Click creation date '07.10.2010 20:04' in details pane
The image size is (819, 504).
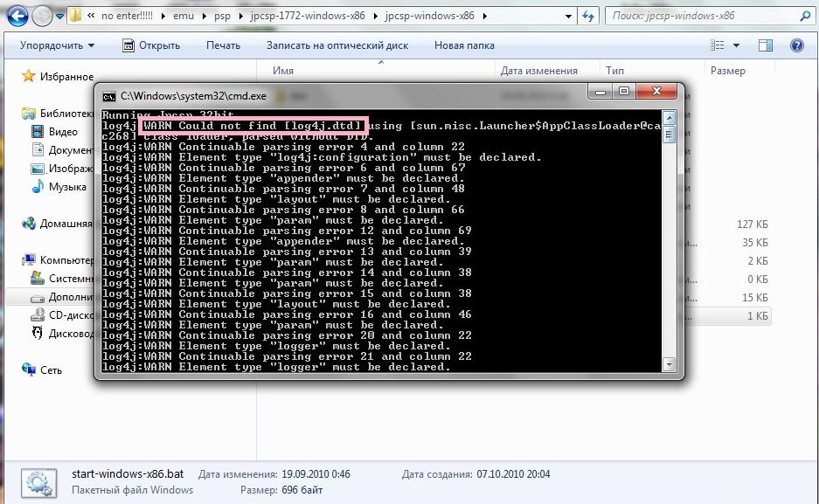[x=513, y=474]
